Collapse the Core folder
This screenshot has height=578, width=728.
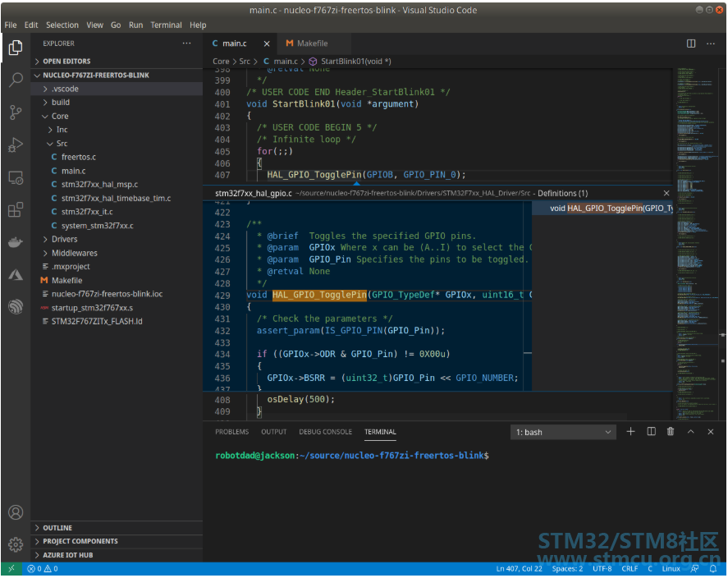[x=117, y=116]
